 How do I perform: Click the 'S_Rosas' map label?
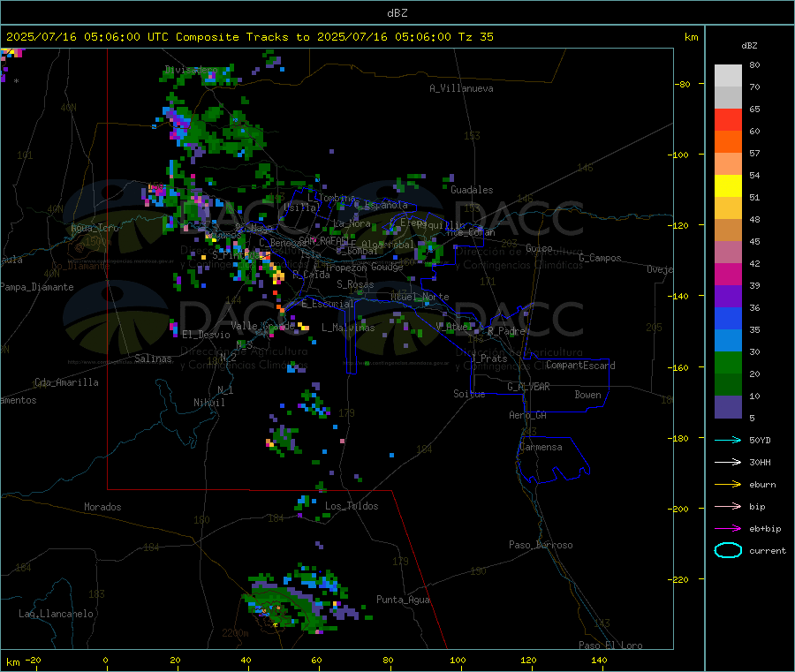(x=355, y=284)
